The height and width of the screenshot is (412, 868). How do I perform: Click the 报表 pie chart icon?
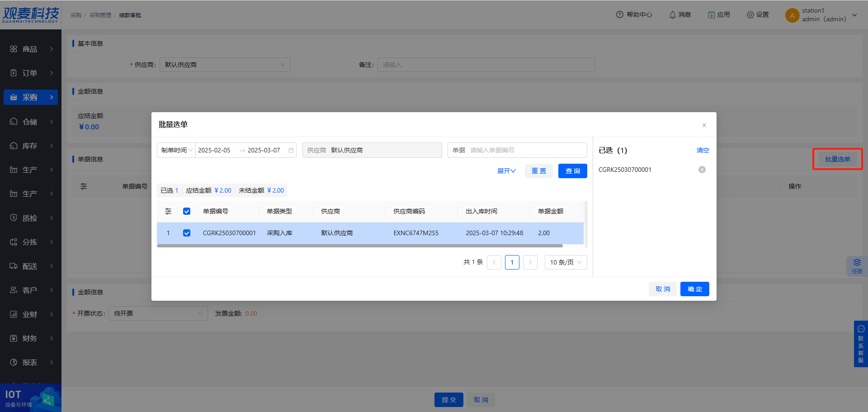[14, 362]
